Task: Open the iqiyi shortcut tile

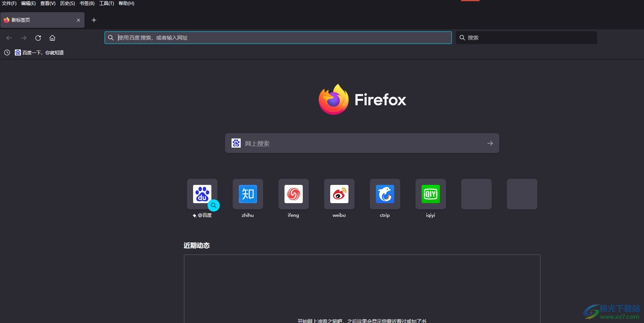Action: coord(431,194)
